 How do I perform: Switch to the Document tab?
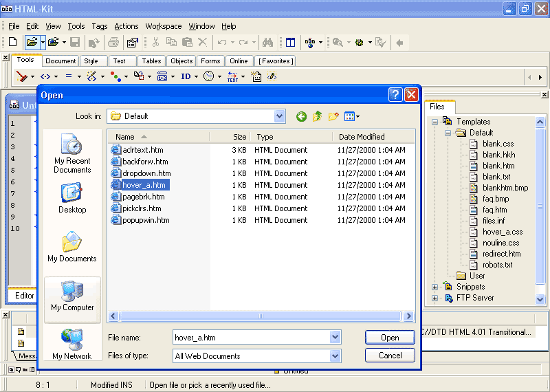[x=60, y=61]
